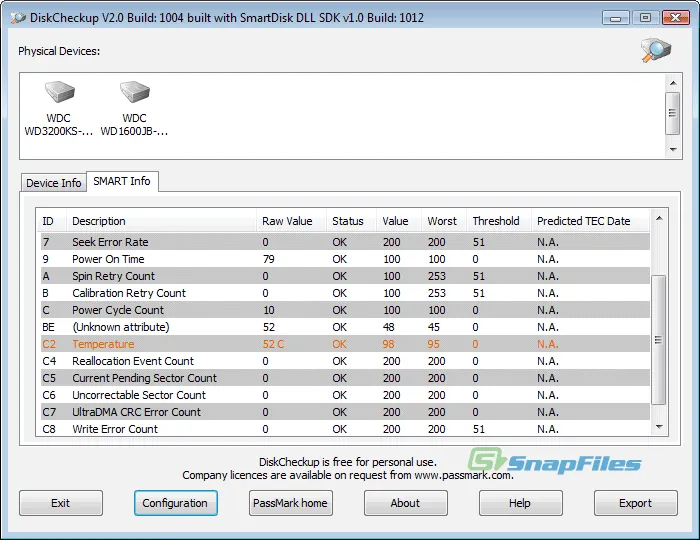Select the Seek Error Rate row
700x540 pixels.
(345, 242)
